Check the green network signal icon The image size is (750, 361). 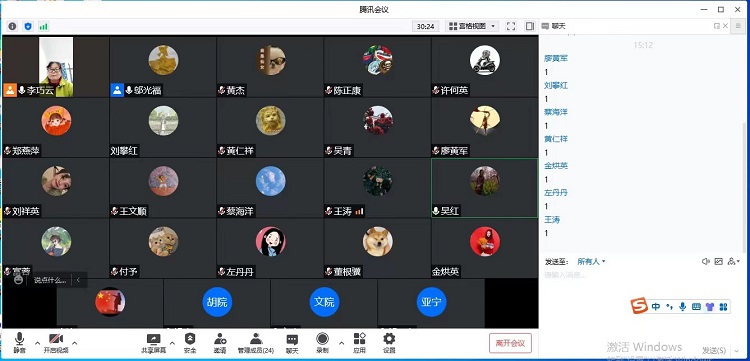pyautogui.click(x=44, y=26)
